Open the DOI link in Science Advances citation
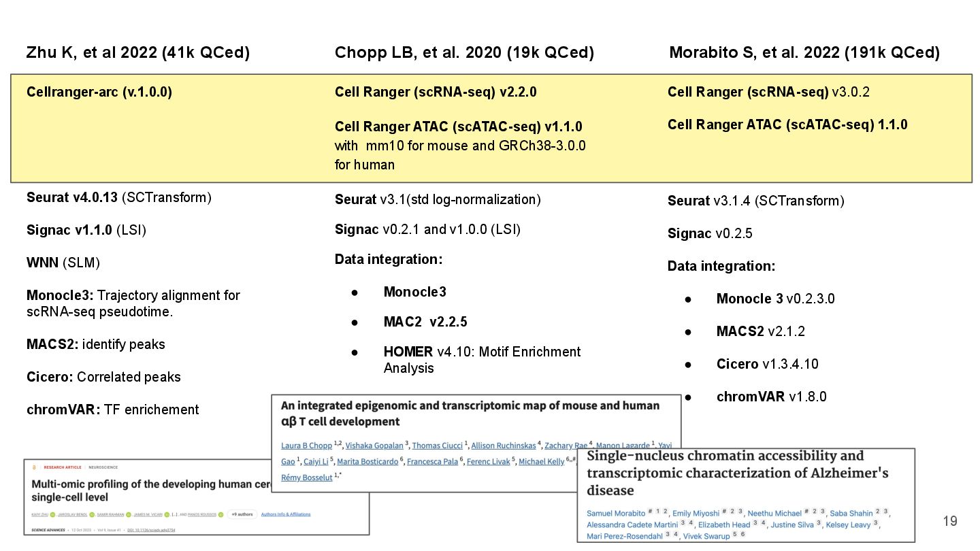The image size is (980, 551). 151,530
